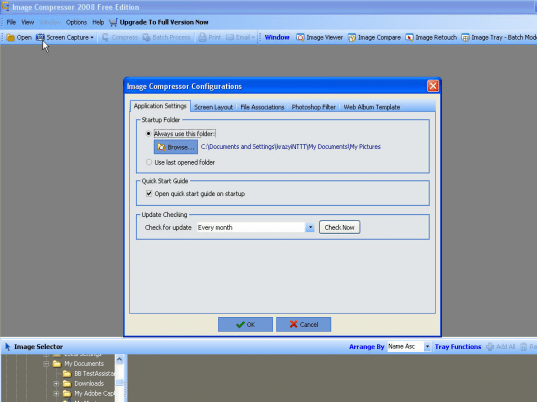
Task: Click the Cancel button in dialog
Action: click(303, 324)
